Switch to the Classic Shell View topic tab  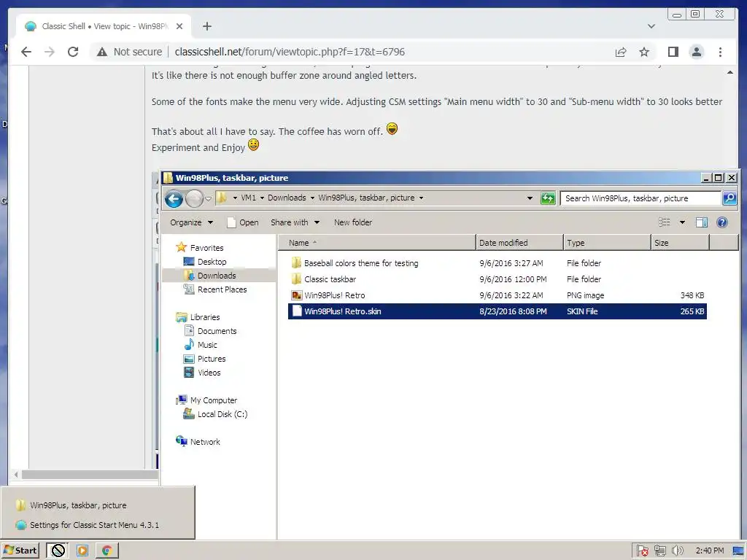point(104,26)
